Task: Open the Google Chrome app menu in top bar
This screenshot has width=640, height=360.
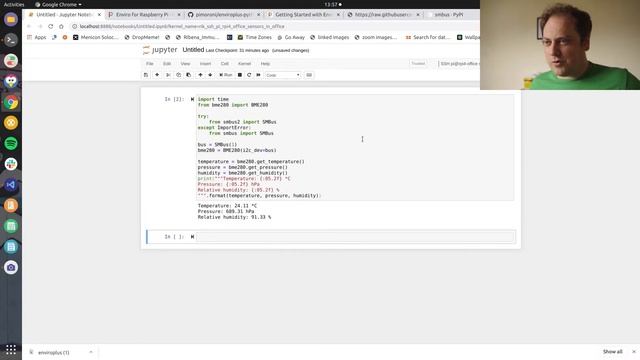Action: 58,4
